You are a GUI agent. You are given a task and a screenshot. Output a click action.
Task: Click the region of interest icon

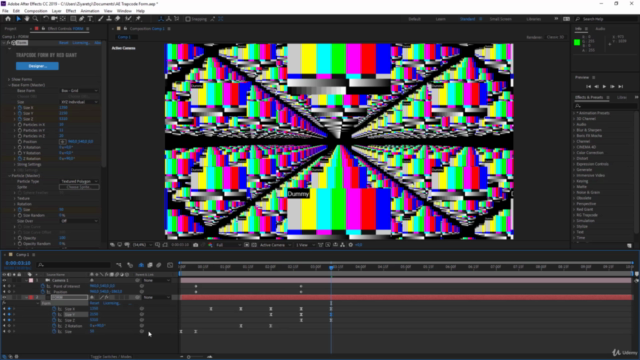[x=247, y=245]
